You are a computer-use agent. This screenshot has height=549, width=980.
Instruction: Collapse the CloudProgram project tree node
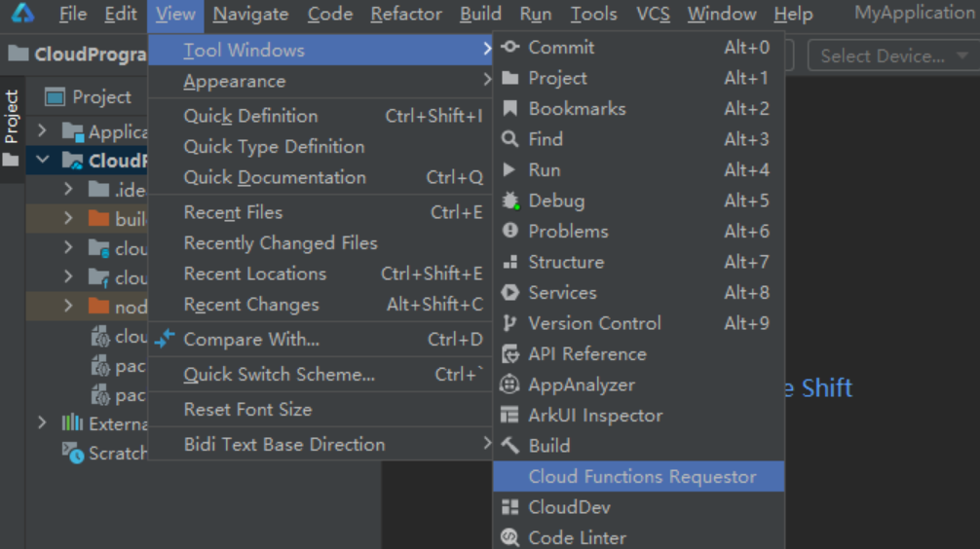coord(42,160)
